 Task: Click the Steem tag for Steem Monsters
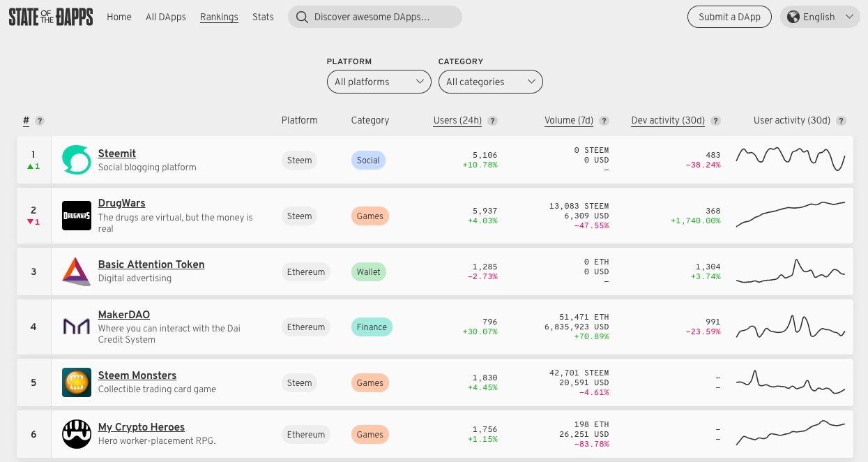pos(300,383)
